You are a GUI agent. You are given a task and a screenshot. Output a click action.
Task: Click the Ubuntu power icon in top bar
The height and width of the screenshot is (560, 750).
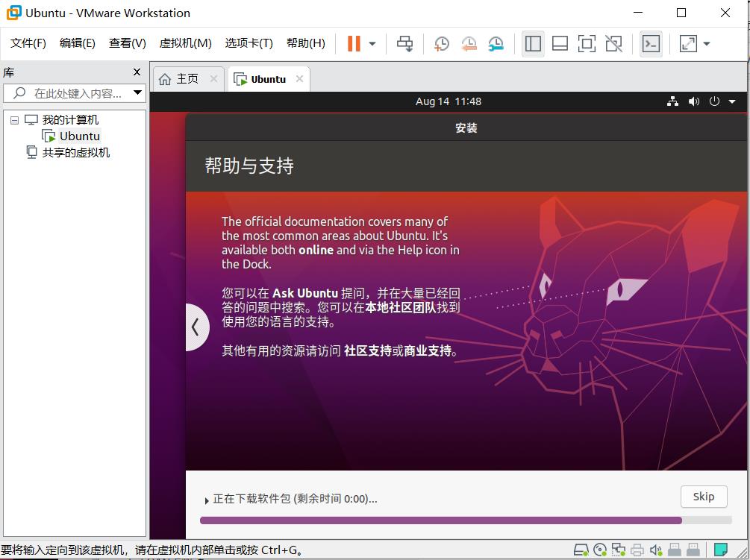pos(714,101)
